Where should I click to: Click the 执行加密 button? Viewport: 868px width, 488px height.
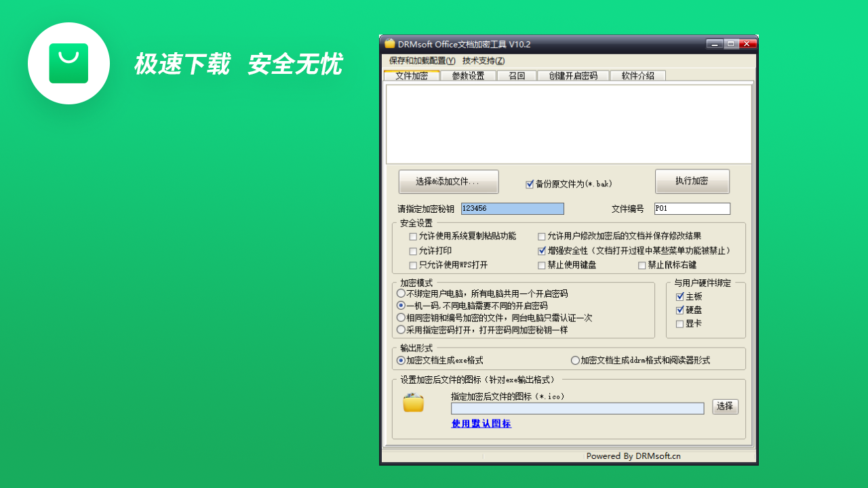(x=692, y=181)
